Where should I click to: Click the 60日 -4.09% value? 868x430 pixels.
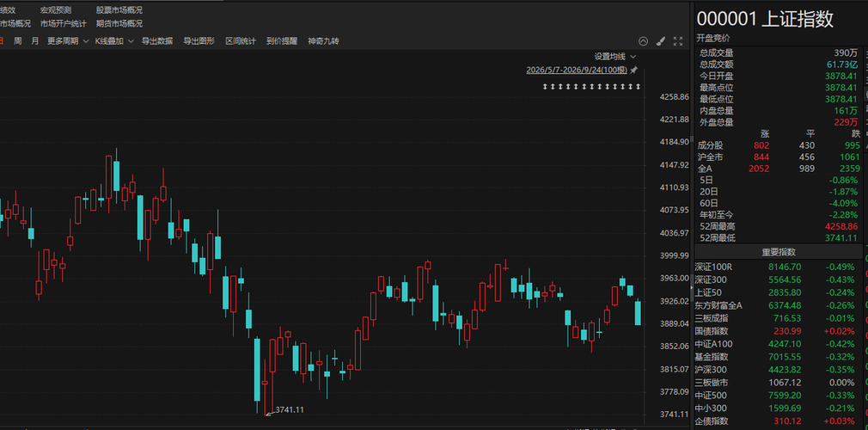pos(844,203)
